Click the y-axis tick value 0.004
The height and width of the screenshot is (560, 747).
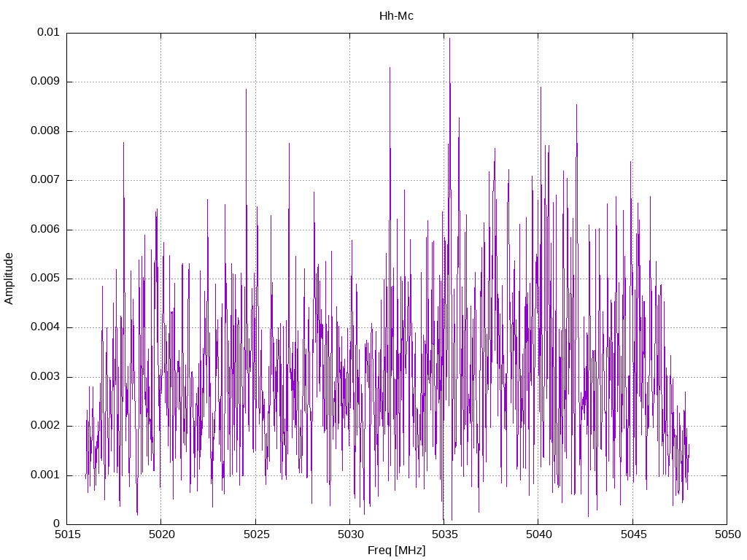[x=45, y=327]
